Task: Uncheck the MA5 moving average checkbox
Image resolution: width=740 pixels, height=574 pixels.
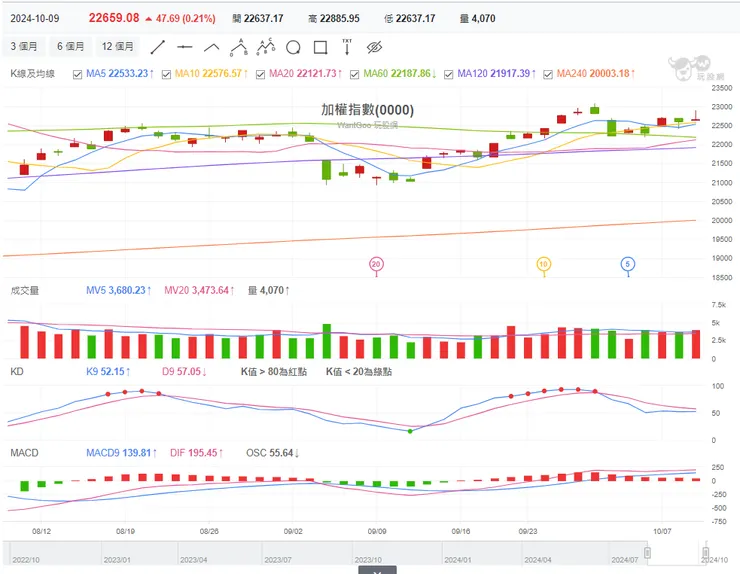Action: point(77,74)
